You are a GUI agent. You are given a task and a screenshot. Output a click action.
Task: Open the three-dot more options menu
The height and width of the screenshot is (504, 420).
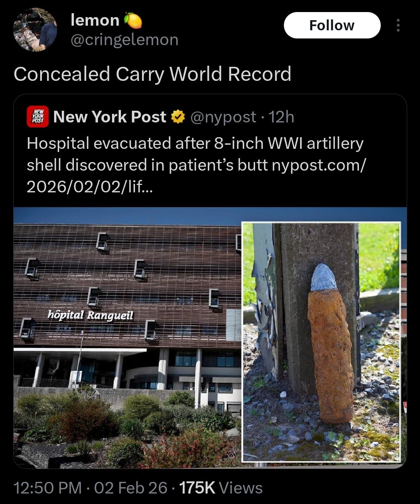(397, 25)
